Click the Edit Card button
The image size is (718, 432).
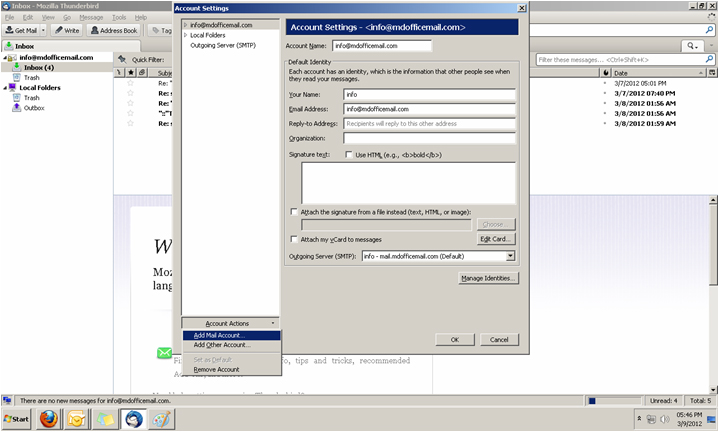coord(497,239)
